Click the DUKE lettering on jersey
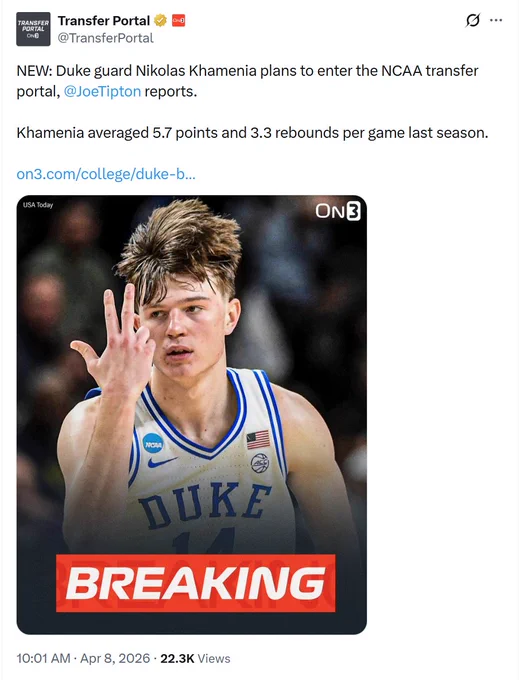 [204, 506]
